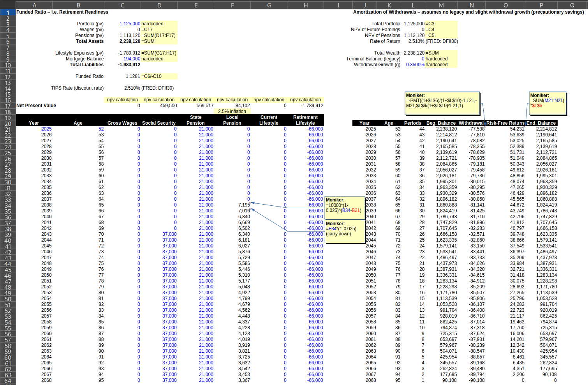The height and width of the screenshot is (385, 588).
Task: Click the 'Current Lifestyle' column heading
Action: (x=269, y=120)
